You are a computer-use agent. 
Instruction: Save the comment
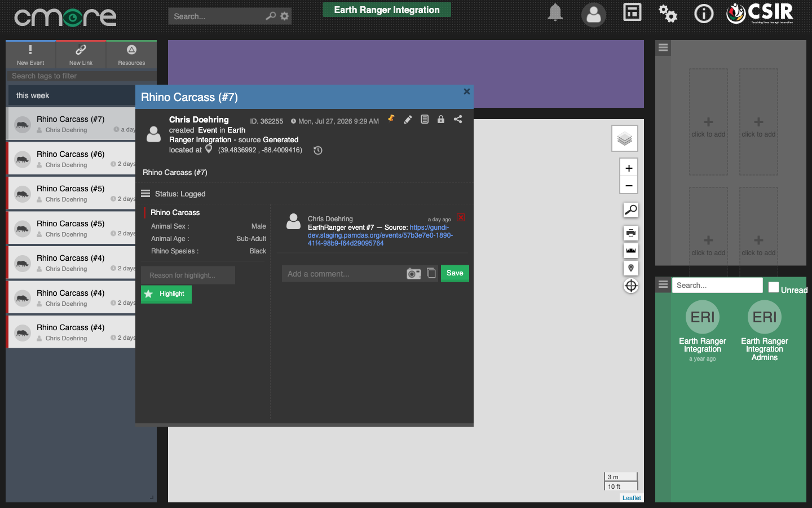click(x=454, y=273)
